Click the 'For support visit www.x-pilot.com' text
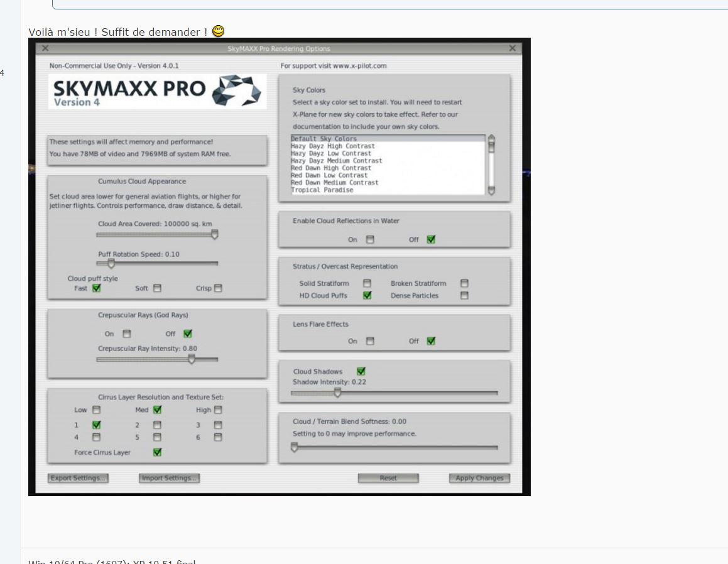The image size is (728, 564). 334,66
